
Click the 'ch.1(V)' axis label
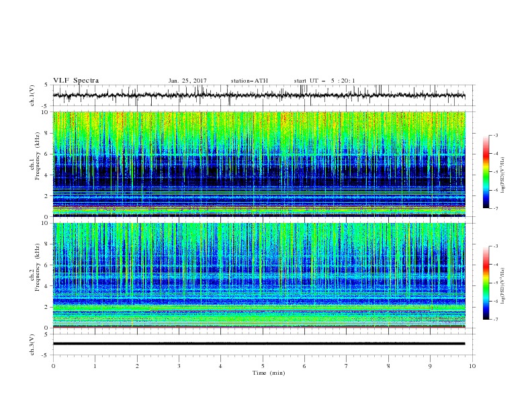click(x=32, y=95)
